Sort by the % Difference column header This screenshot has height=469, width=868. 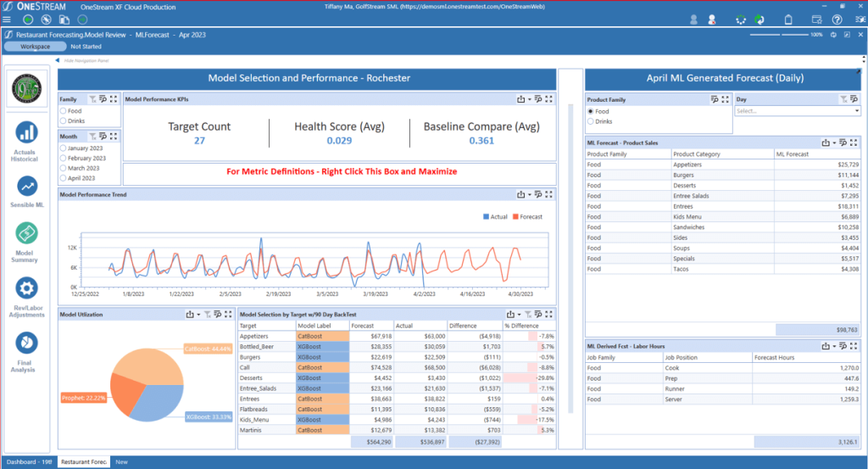[x=529, y=326]
